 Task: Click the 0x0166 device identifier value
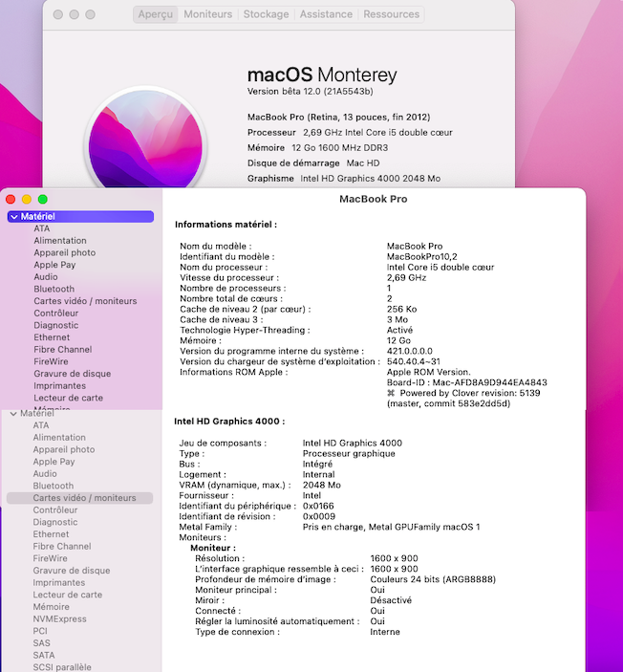tap(318, 506)
